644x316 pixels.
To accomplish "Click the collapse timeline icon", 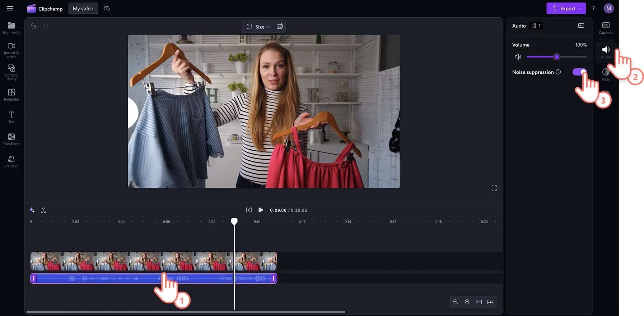I will [490, 302].
